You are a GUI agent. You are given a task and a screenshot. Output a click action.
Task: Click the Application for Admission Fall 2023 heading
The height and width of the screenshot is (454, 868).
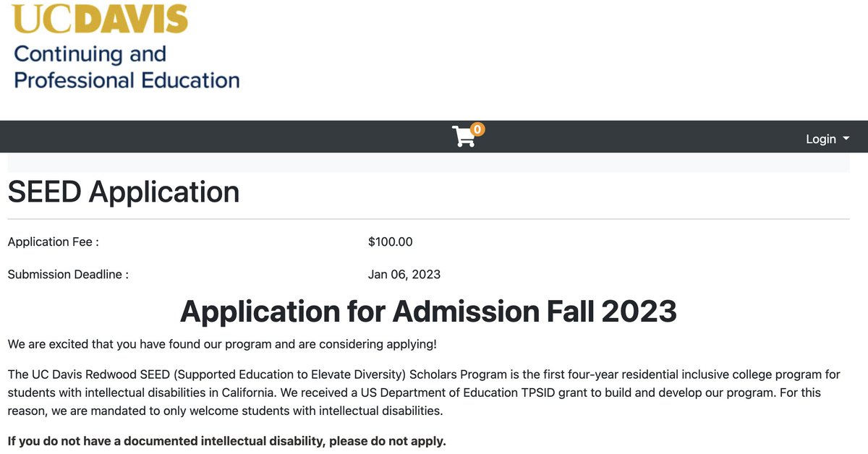[428, 311]
